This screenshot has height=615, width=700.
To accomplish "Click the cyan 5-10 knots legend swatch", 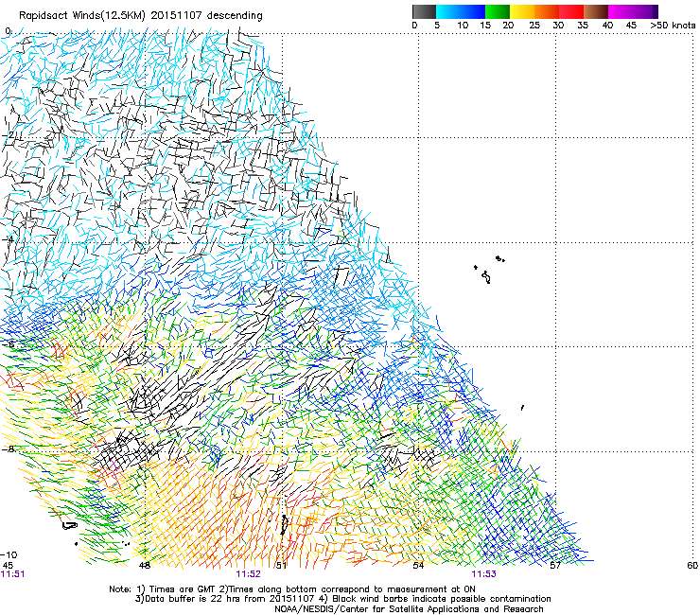I will coord(448,11).
